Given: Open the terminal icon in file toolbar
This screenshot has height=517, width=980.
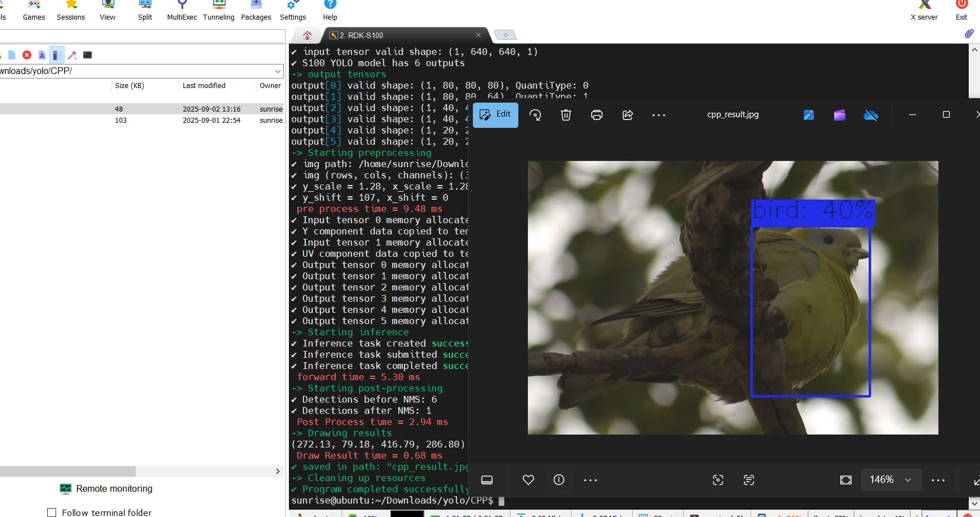Looking at the screenshot, I should click(88, 55).
